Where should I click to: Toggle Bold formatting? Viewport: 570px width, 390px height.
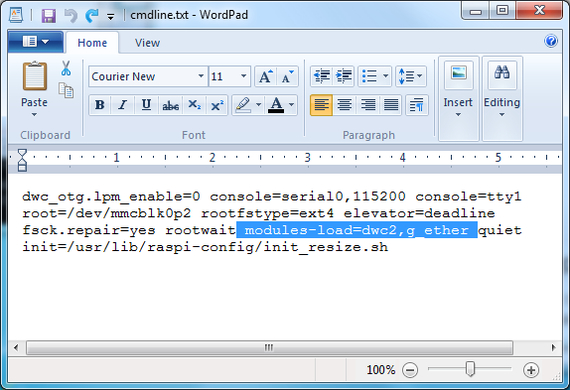pos(100,105)
